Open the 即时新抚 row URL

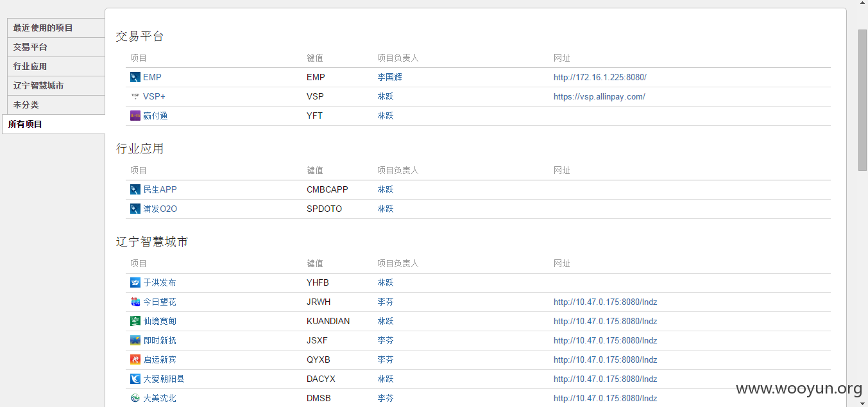pyautogui.click(x=606, y=340)
